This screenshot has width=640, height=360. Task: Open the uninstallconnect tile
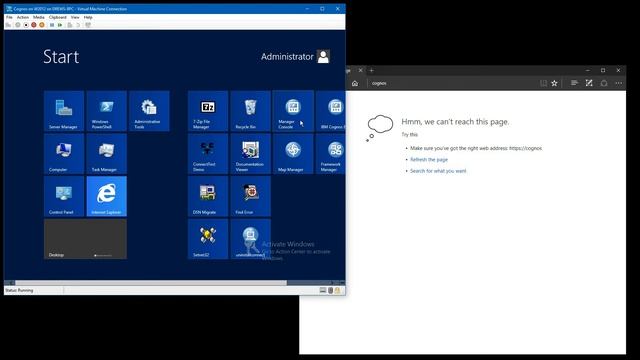[250, 239]
